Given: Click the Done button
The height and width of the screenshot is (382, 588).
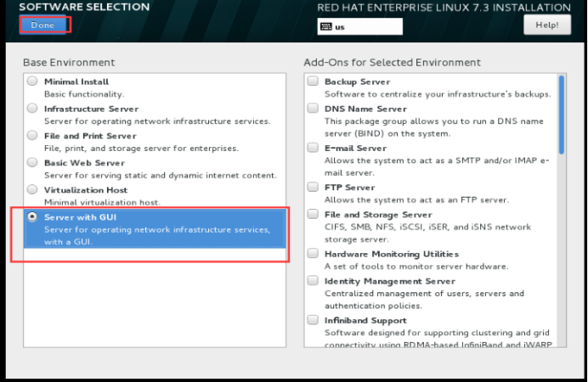Looking at the screenshot, I should point(42,25).
